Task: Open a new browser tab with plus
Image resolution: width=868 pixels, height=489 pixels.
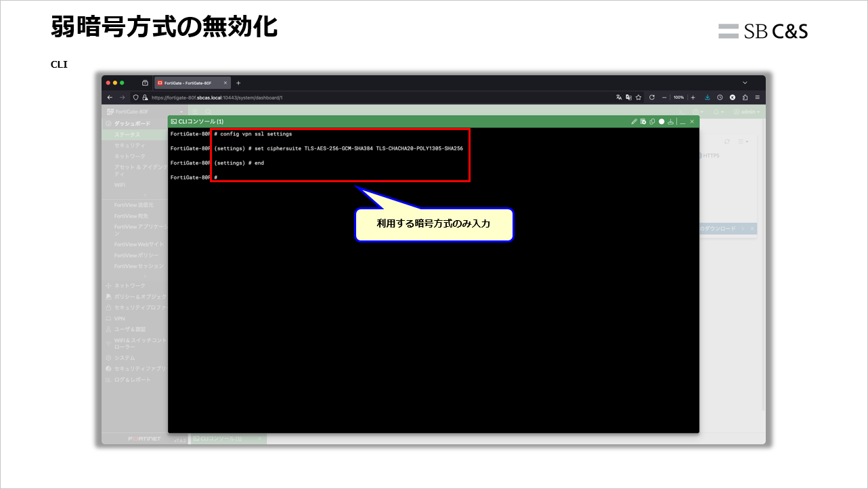Action: (238, 83)
